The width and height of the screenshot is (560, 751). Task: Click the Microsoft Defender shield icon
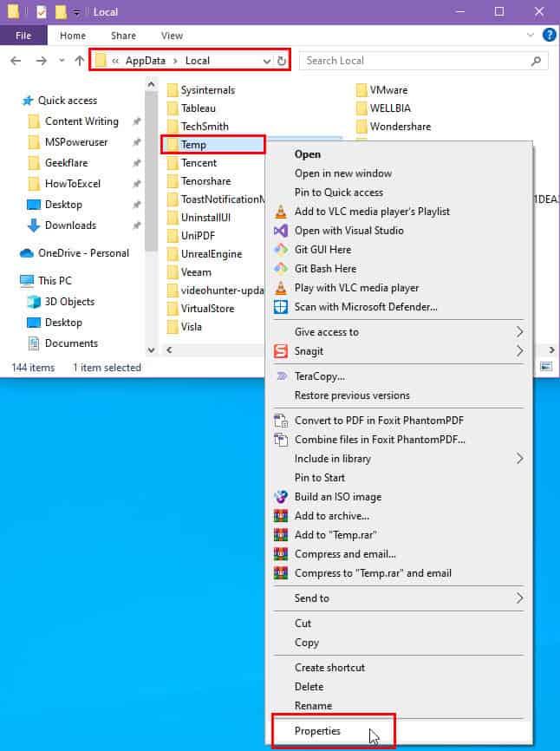click(x=281, y=307)
